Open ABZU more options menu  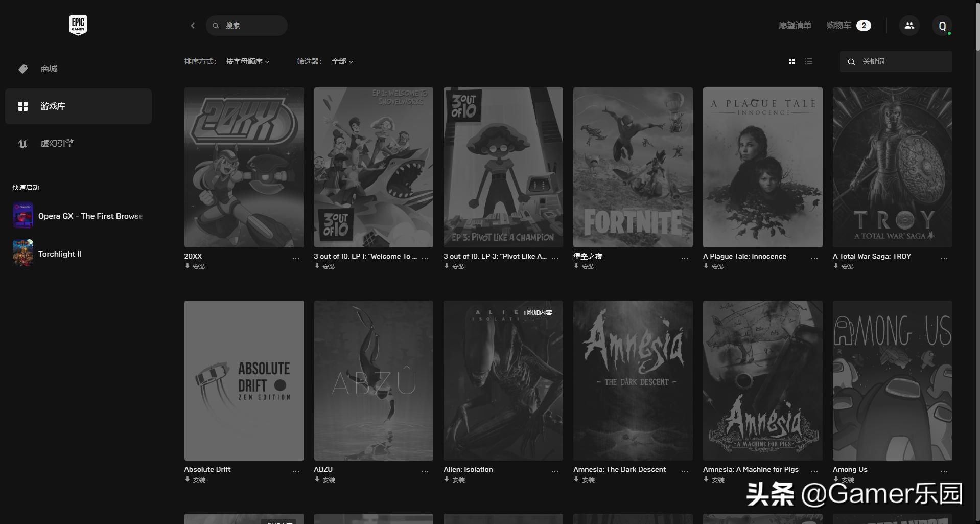pyautogui.click(x=425, y=472)
